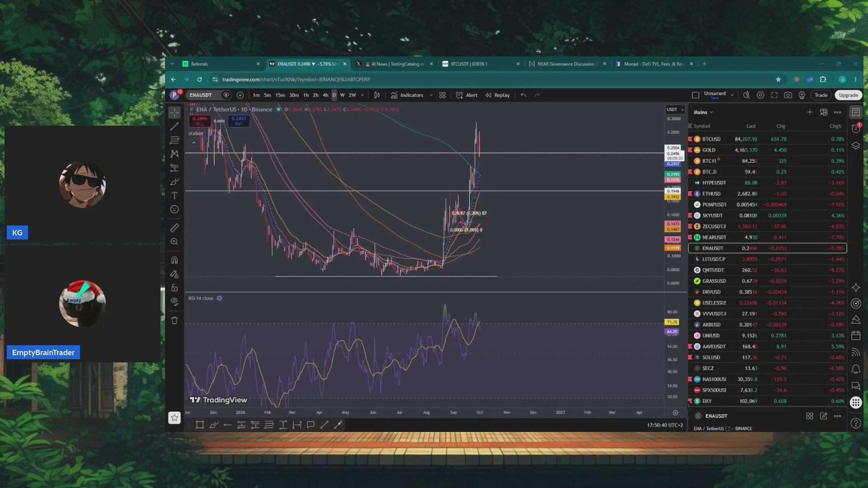
Task: Switch to the Referrals browser tab
Action: pos(222,64)
